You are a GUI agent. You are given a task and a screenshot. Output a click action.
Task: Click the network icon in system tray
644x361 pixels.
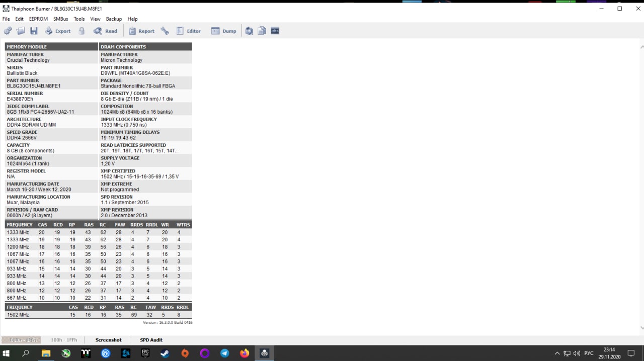point(567,353)
